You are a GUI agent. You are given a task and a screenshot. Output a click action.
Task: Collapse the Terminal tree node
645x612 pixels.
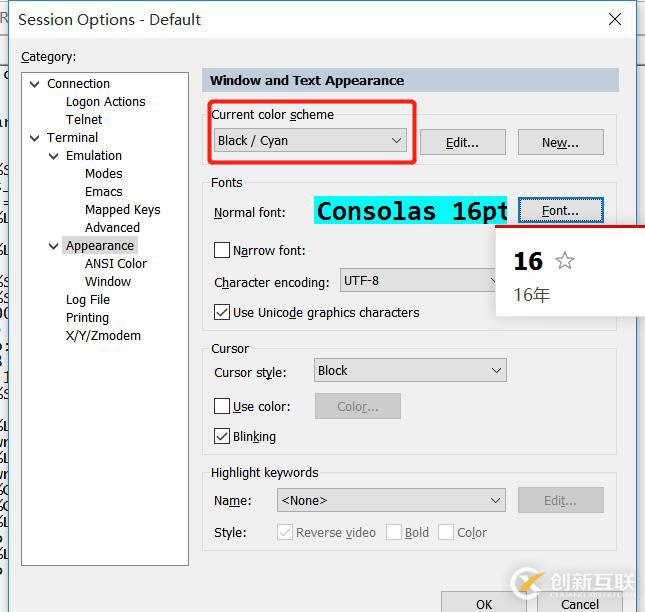pyautogui.click(x=35, y=138)
